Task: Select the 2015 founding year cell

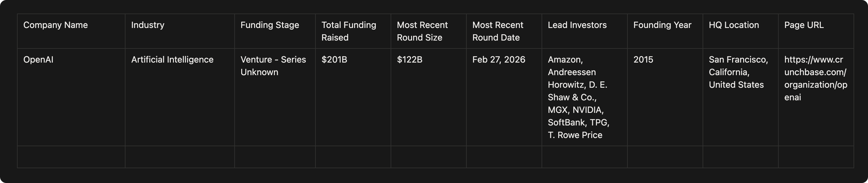Action: coord(643,60)
